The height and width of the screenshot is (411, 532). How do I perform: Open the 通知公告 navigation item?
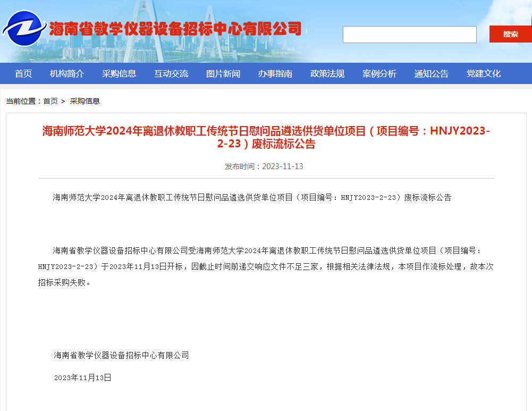click(432, 74)
